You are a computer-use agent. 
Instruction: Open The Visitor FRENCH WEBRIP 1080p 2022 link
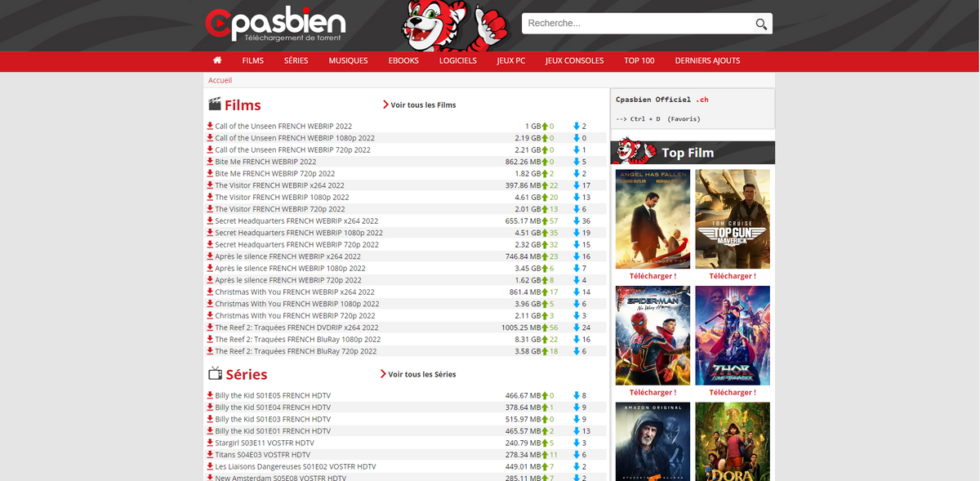tap(282, 198)
